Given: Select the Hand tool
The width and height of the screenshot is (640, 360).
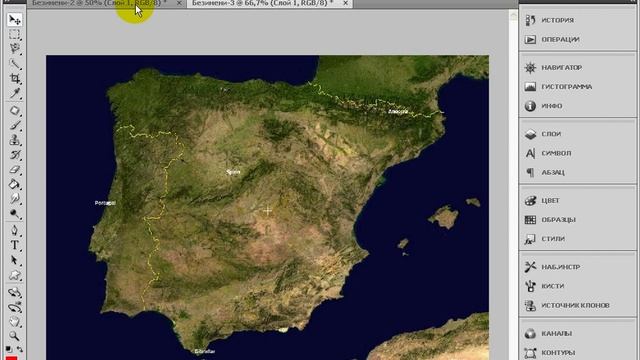Looking at the screenshot, I should (x=15, y=322).
